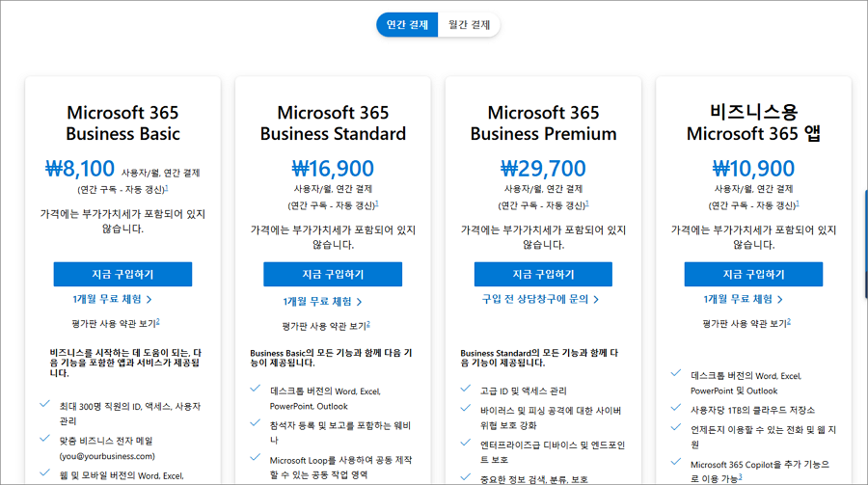
Task: Click checkmark beside Business Standard 데스크톱 버전의 Word
Action: click(x=256, y=389)
